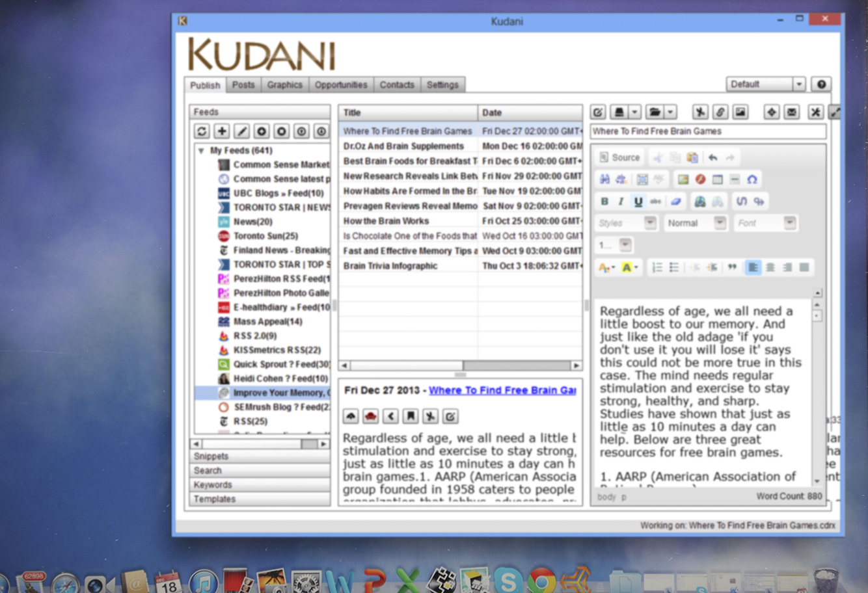Refresh feeds with the circular arrows icon
Screen dimensions: 868x593
coord(202,131)
